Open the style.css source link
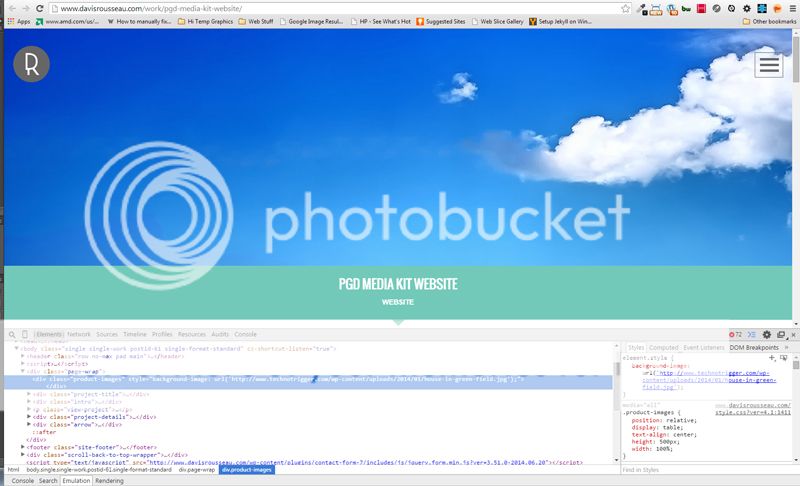The image size is (800, 486). pos(754,411)
